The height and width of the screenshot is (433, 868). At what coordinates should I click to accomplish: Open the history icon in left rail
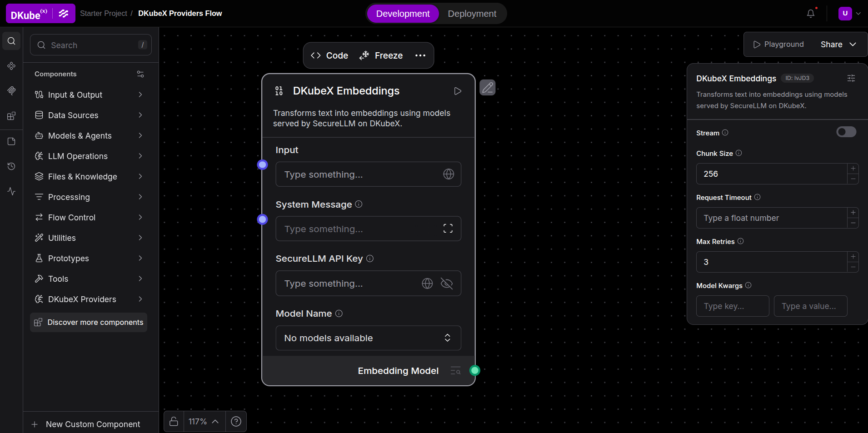click(x=11, y=166)
